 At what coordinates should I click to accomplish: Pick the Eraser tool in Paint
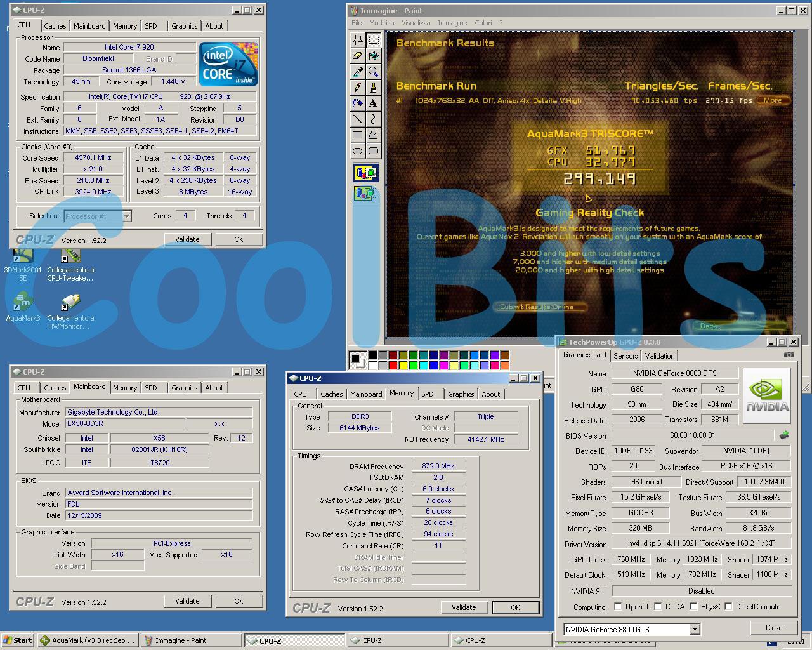(358, 55)
